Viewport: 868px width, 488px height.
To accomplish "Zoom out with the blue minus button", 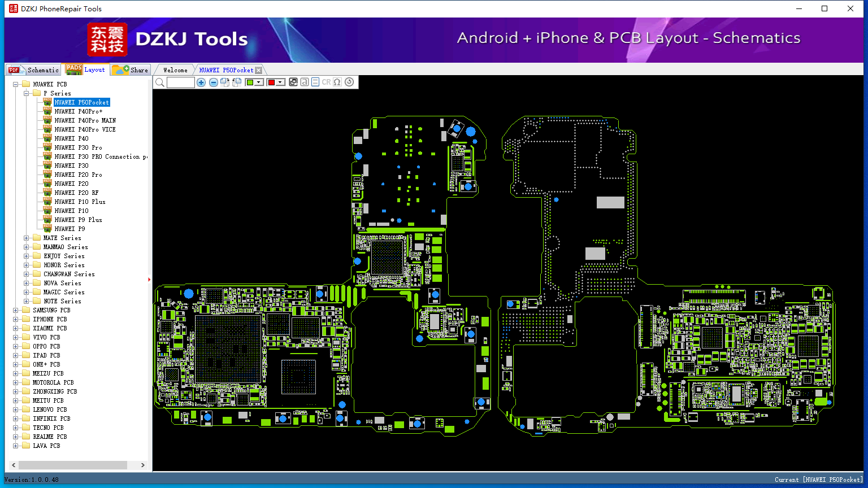I will 214,82.
